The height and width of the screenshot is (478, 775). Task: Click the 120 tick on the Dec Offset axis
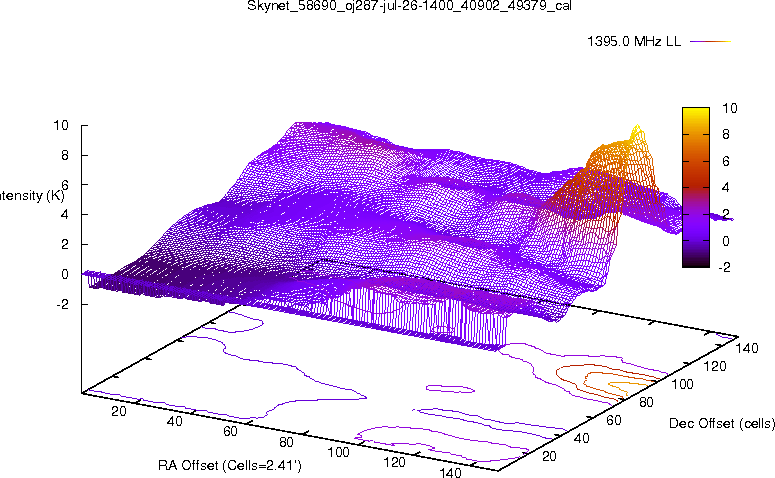click(715, 366)
